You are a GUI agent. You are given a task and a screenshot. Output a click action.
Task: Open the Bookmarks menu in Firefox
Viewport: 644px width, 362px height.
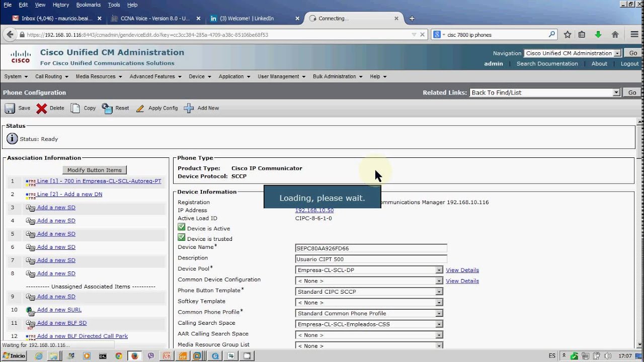pyautogui.click(x=88, y=5)
